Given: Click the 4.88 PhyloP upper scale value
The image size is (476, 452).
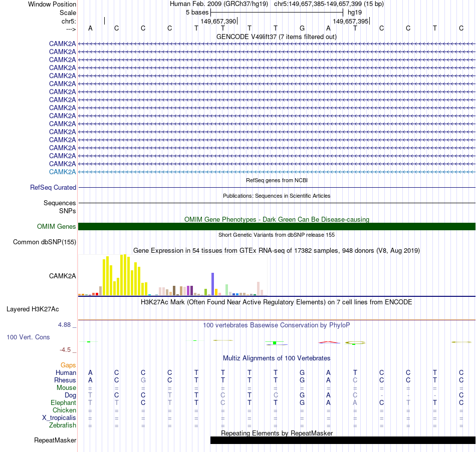Looking at the screenshot, I should point(64,324).
